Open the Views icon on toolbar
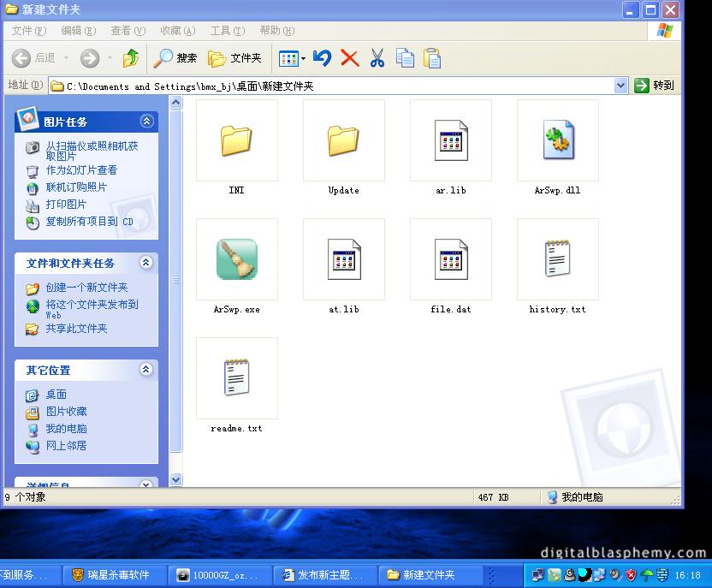The width and height of the screenshot is (712, 588). pos(288,58)
